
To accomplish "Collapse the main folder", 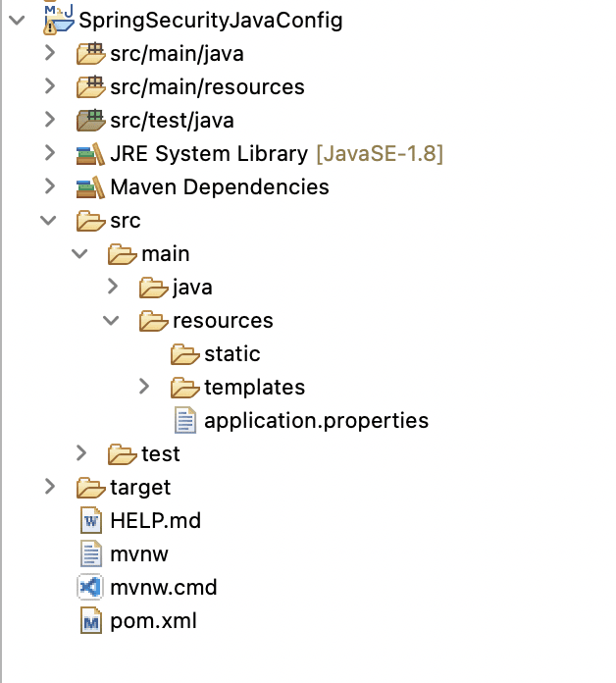I will (x=79, y=253).
